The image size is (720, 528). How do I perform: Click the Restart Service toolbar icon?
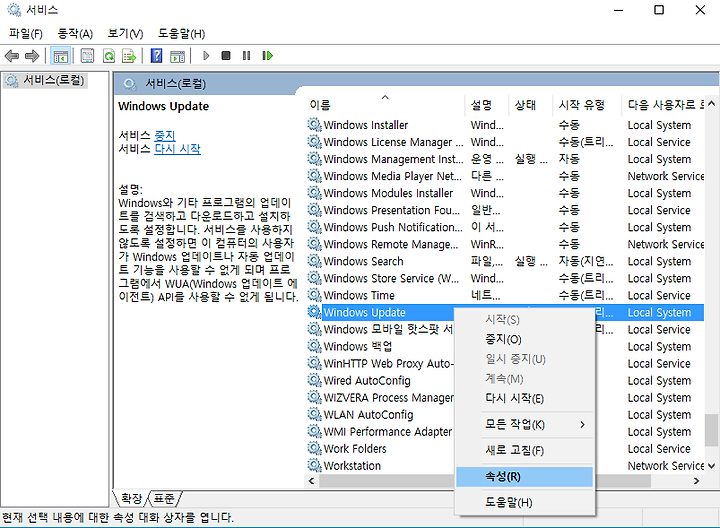[268, 56]
